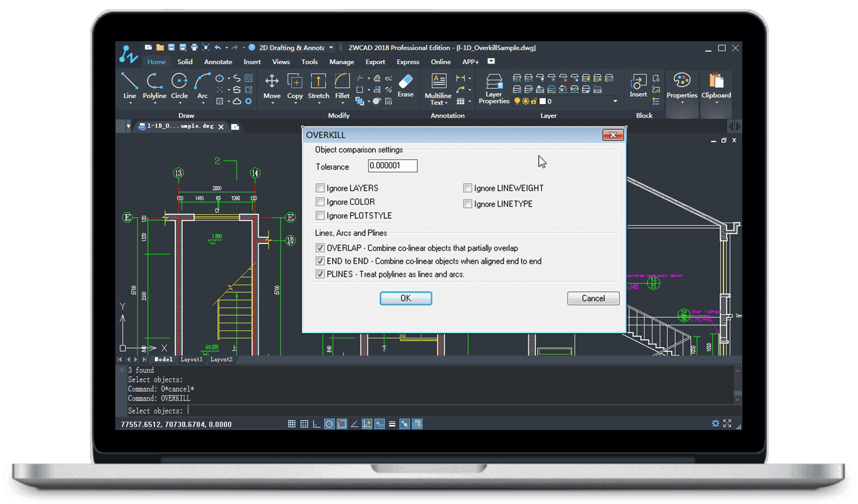Viewport: 858px width, 504px height.
Task: Click the Hatch icon in Draw panel
Action: pyautogui.click(x=219, y=101)
